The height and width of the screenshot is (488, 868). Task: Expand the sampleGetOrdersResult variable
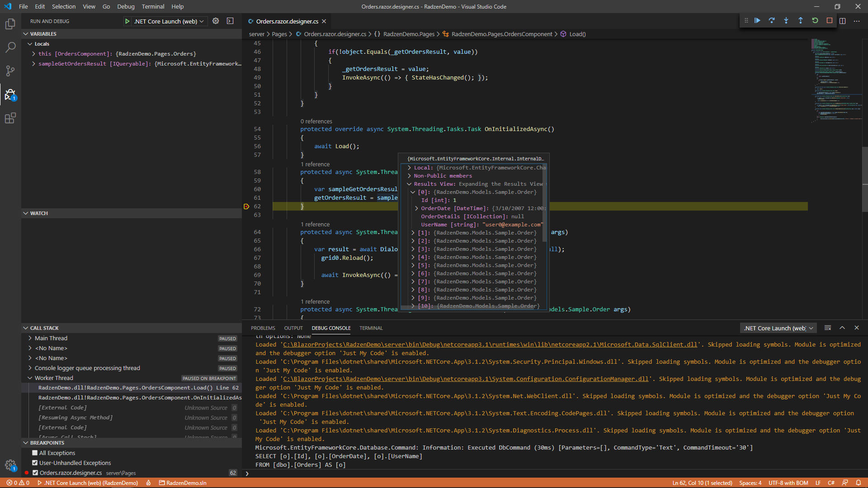click(x=33, y=64)
